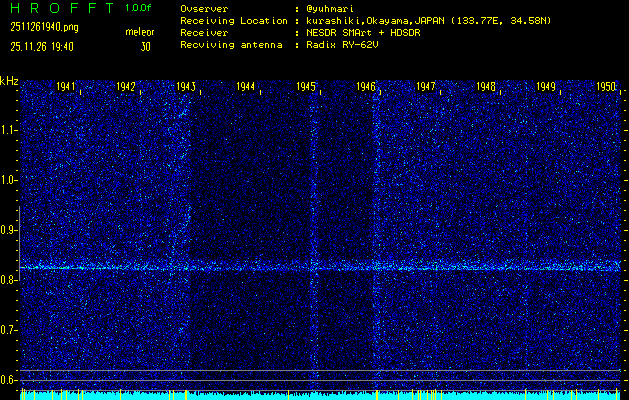Click the 0.6 kHz frequency label
The image size is (629, 400).
[9, 380]
